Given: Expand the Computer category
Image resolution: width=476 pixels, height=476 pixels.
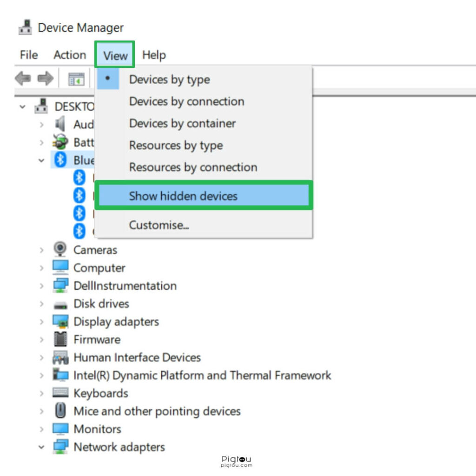Looking at the screenshot, I should pos(41,268).
